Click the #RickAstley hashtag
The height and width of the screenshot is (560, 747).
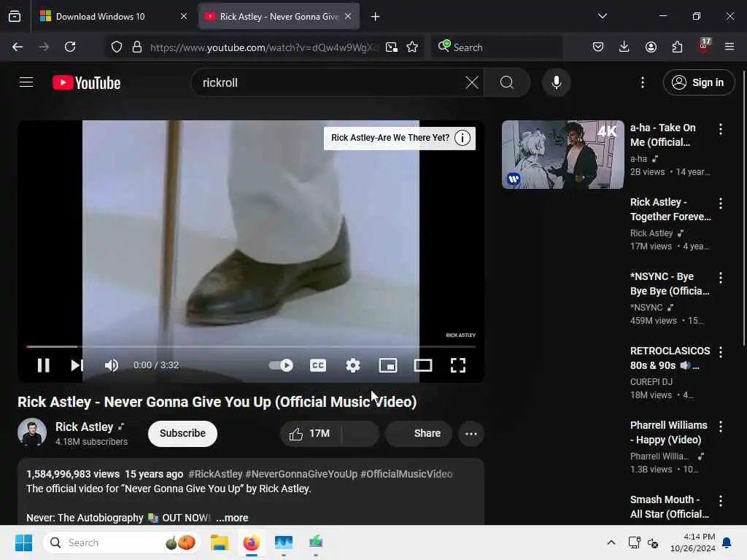pyautogui.click(x=215, y=474)
